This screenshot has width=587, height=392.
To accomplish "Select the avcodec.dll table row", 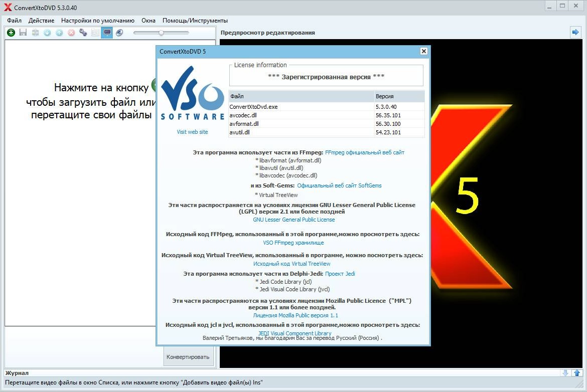I will click(327, 115).
